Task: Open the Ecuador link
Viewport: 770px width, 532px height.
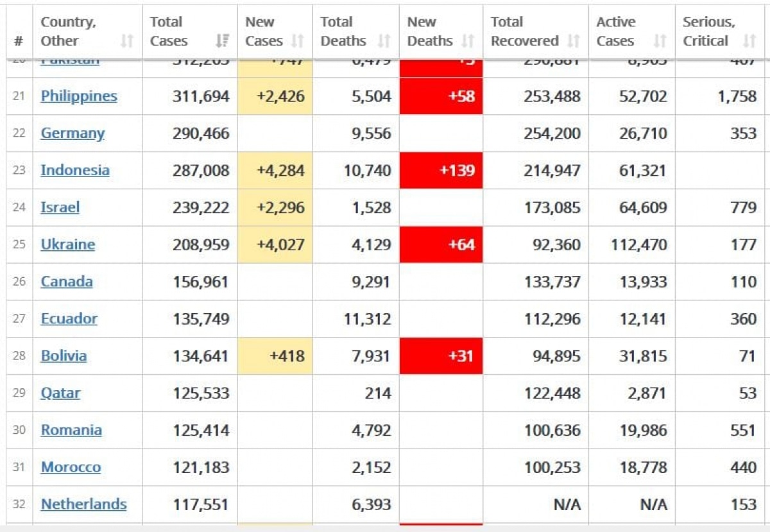Action: click(69, 319)
